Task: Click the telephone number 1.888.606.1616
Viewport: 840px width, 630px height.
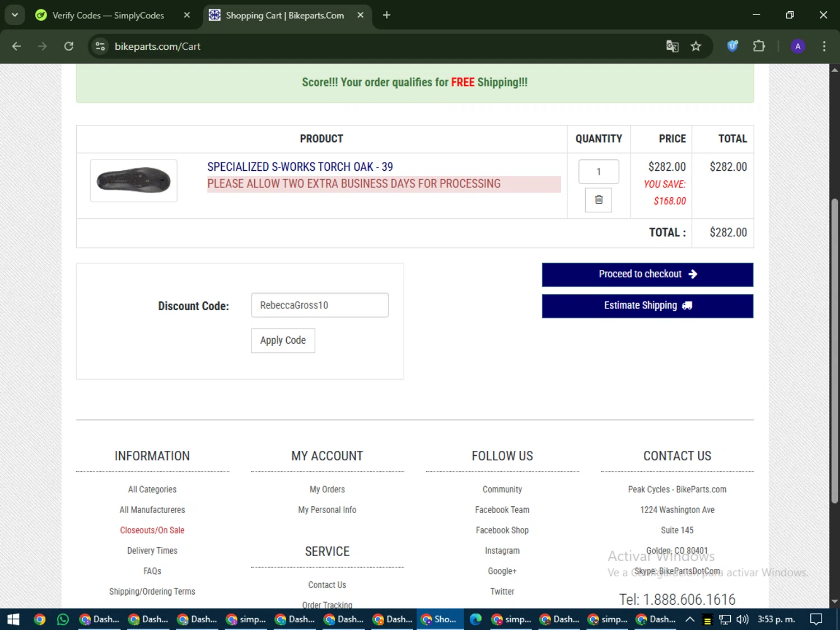Action: point(678,600)
